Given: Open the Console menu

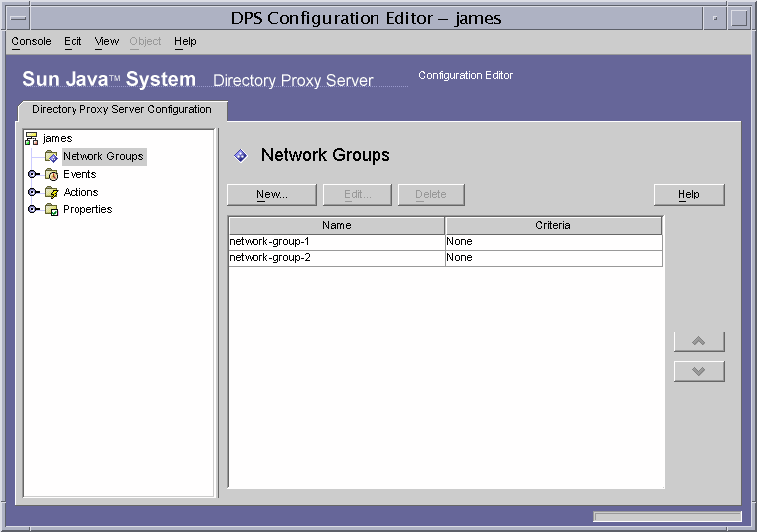Looking at the screenshot, I should [31, 41].
